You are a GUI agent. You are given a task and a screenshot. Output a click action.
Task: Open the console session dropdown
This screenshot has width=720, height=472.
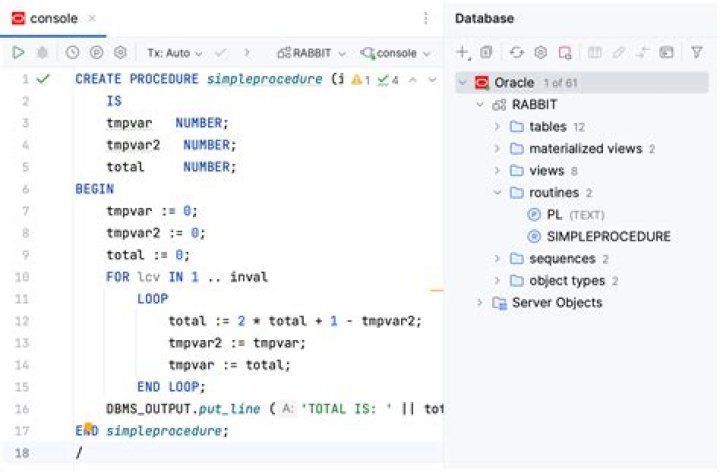tap(396, 52)
